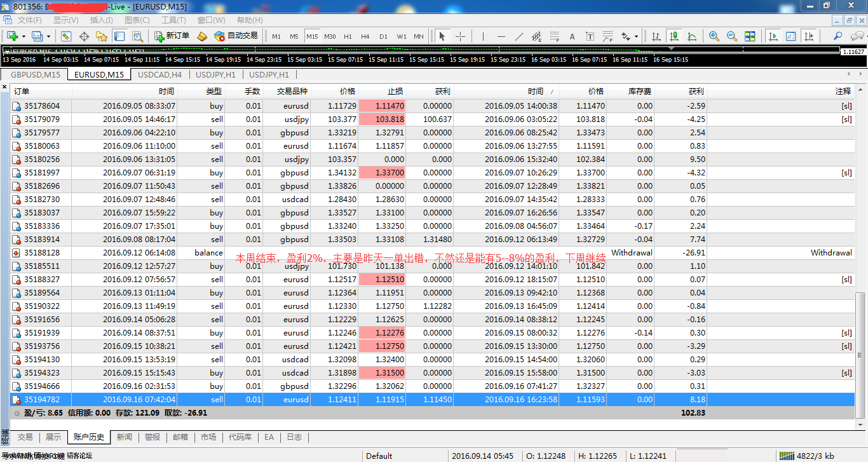The image size is (868, 462).
Task: Open the 插入(I) menu
Action: pyautogui.click(x=101, y=20)
